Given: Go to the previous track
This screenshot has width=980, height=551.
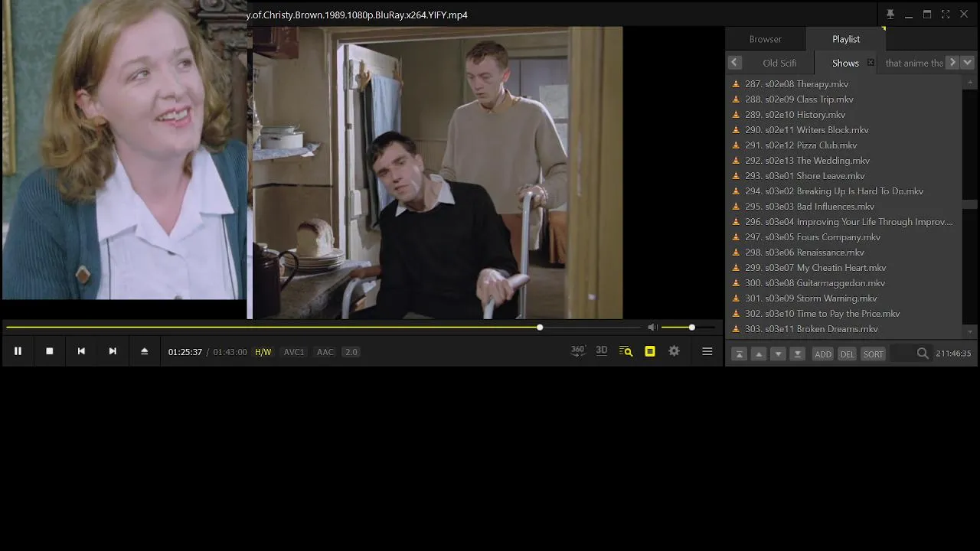Looking at the screenshot, I should (81, 351).
